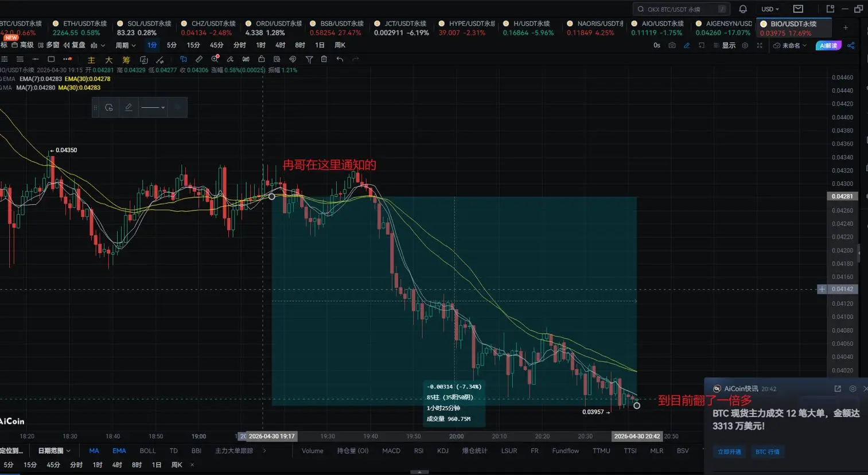The width and height of the screenshot is (868, 475).
Task: Select the 1时 timeframe in top bar
Action: click(261, 45)
